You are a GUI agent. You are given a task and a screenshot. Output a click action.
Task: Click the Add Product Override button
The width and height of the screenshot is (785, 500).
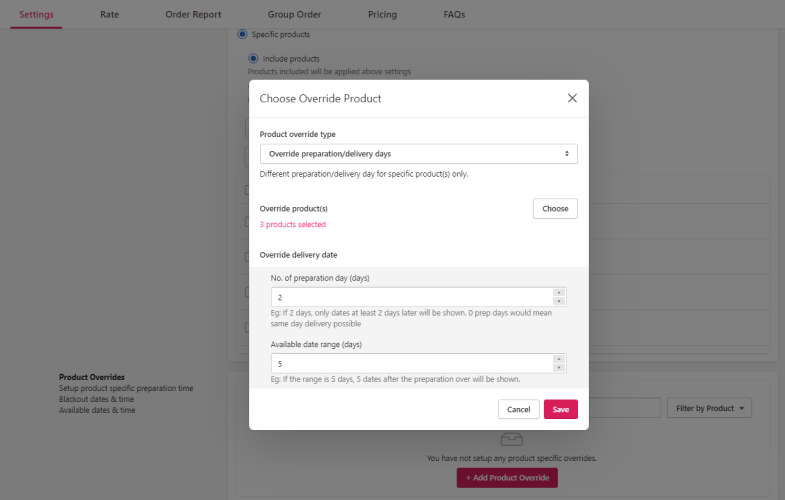pyautogui.click(x=507, y=478)
